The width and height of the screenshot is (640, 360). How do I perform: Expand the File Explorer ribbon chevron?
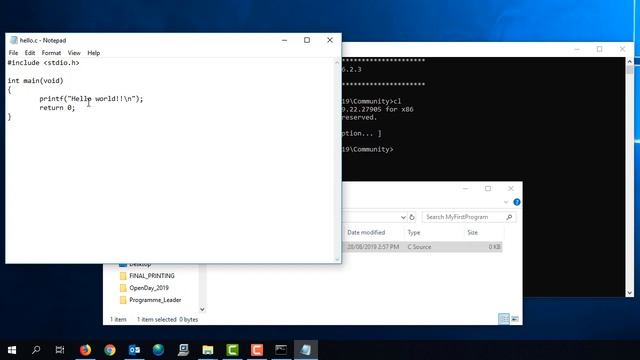506,202
